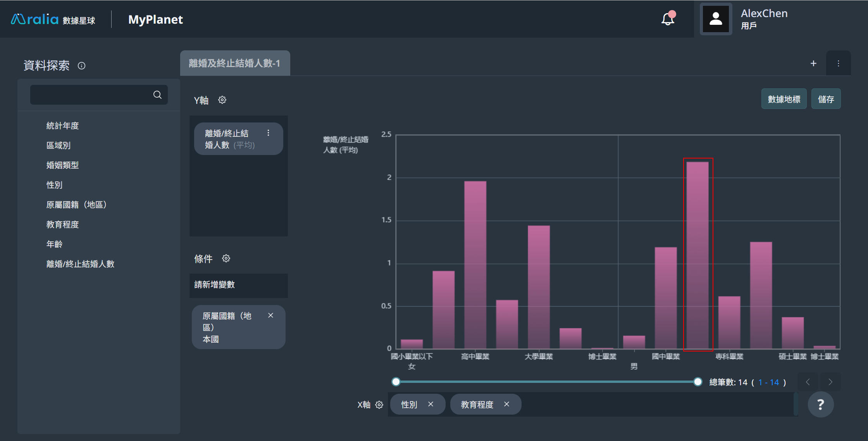Select 婚姻類型 variable
868x441 pixels.
click(x=62, y=165)
